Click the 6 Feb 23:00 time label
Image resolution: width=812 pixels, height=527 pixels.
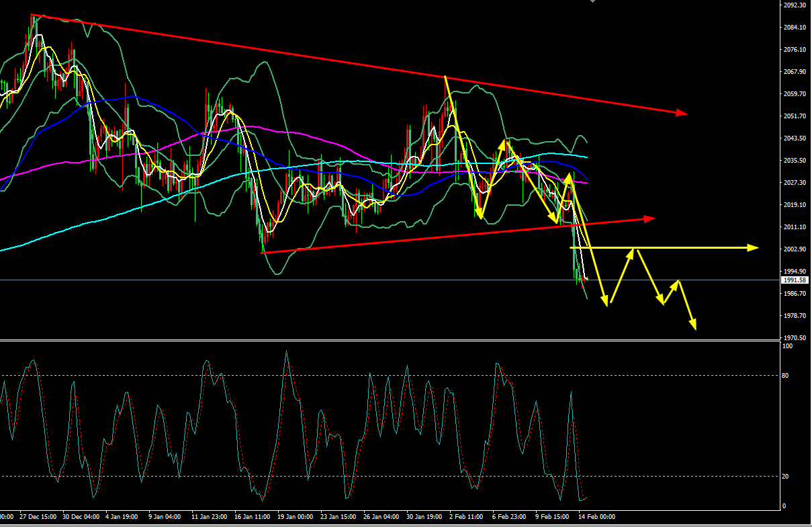pos(510,518)
